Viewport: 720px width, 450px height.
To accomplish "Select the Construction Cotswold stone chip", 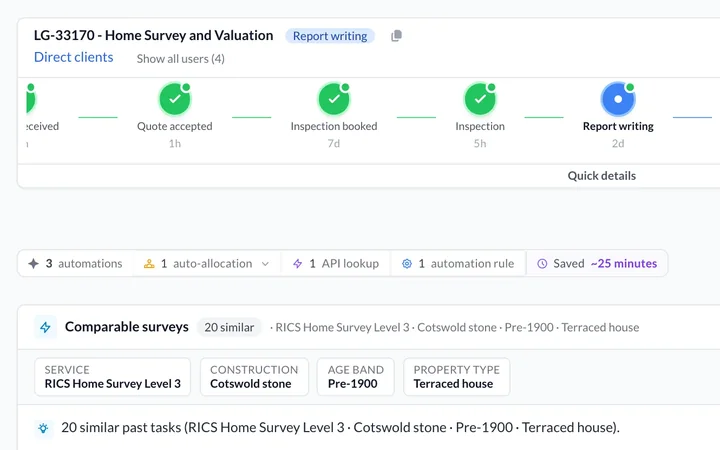I will pos(254,377).
